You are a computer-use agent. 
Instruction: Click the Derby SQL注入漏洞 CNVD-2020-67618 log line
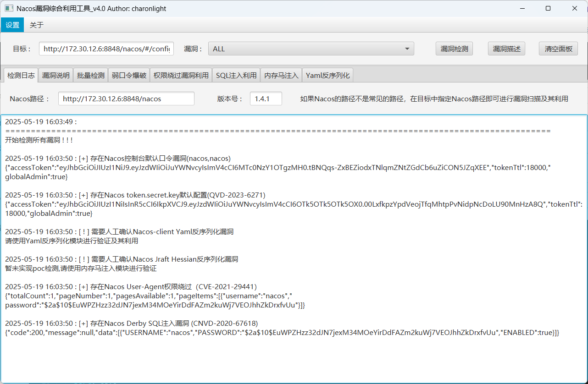click(x=132, y=323)
